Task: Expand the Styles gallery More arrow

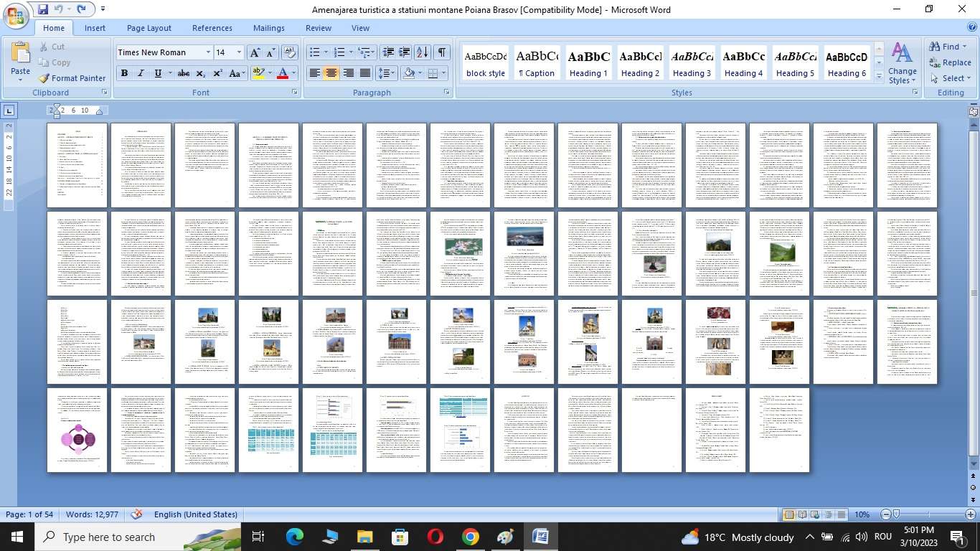Action: pos(880,77)
